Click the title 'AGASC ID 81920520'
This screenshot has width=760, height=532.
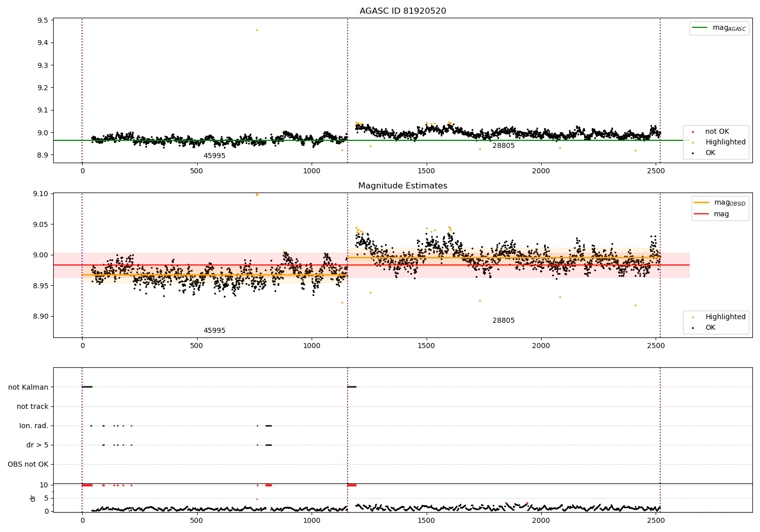(x=403, y=11)
